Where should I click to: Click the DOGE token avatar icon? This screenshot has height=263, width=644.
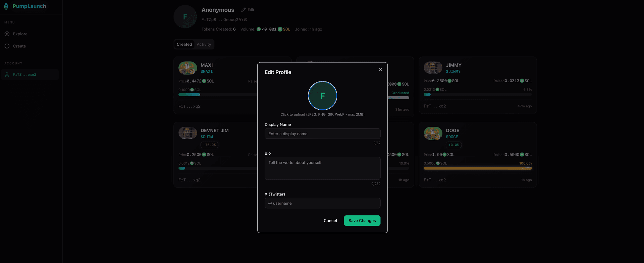tap(433, 133)
